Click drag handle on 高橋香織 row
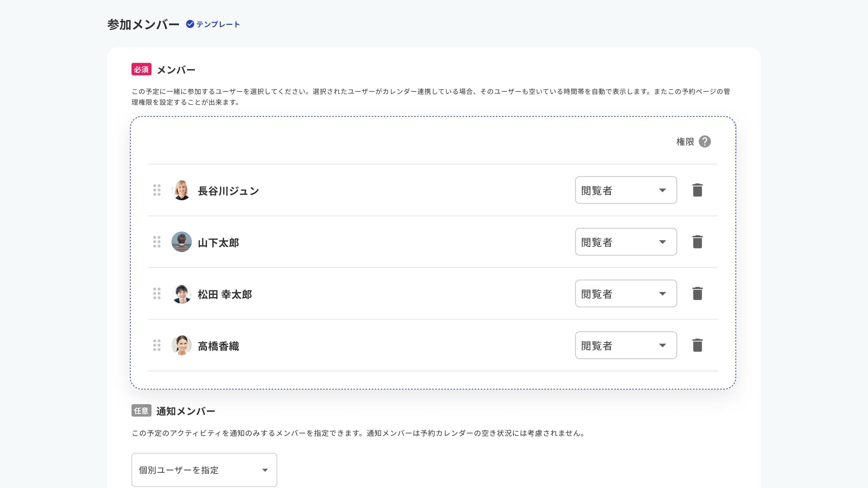This screenshot has width=868, height=488. click(157, 345)
